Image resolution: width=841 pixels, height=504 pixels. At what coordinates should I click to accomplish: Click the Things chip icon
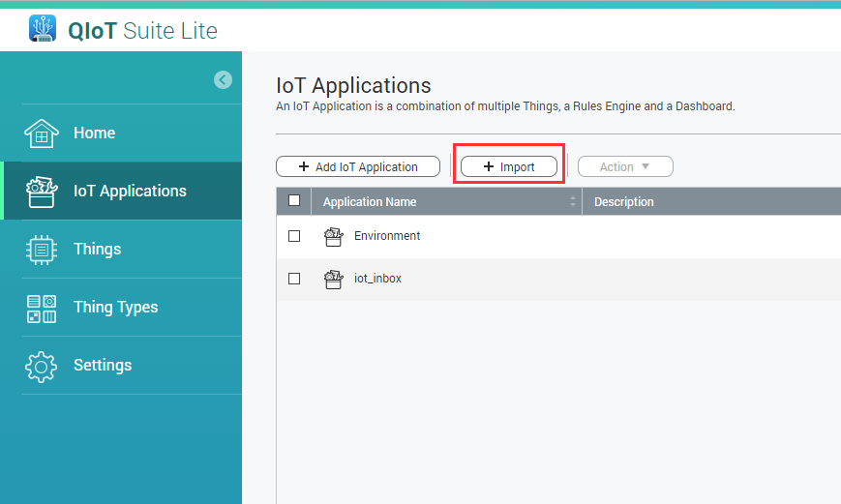coord(42,250)
